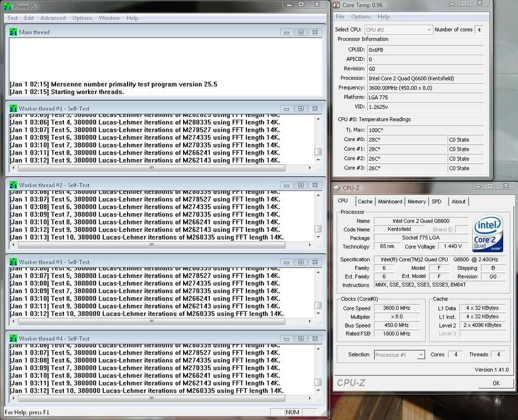Click the Intel Core 2 Quad logo
Image resolution: width=518 pixels, height=420 pixels.
click(x=488, y=233)
